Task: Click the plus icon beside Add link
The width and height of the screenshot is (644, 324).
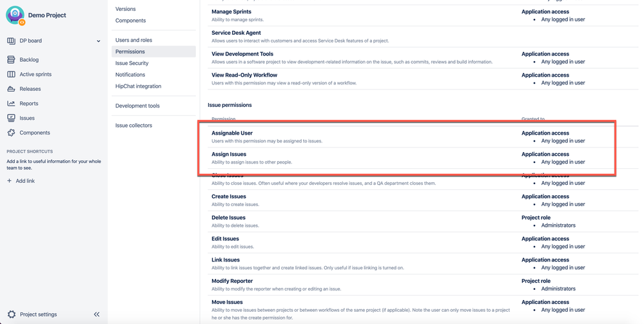Action: point(10,181)
